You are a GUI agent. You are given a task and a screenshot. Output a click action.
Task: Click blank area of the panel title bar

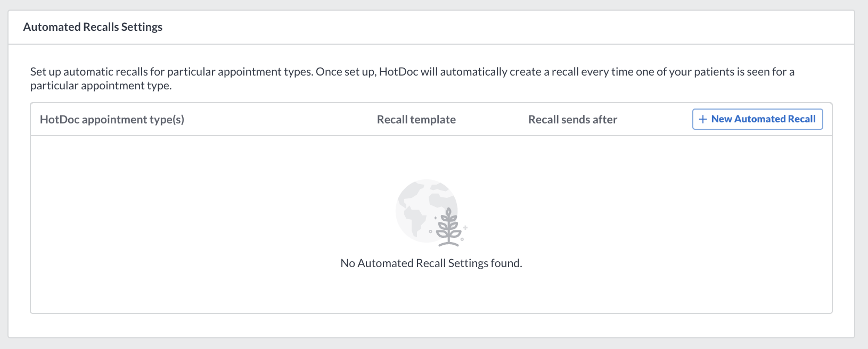(x=506, y=27)
